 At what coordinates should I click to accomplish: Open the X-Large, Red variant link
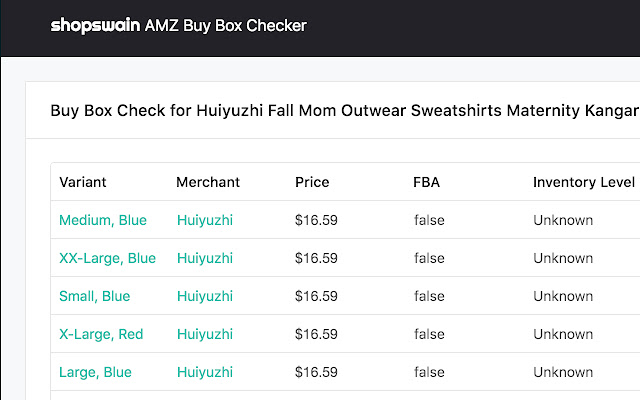click(x=101, y=334)
